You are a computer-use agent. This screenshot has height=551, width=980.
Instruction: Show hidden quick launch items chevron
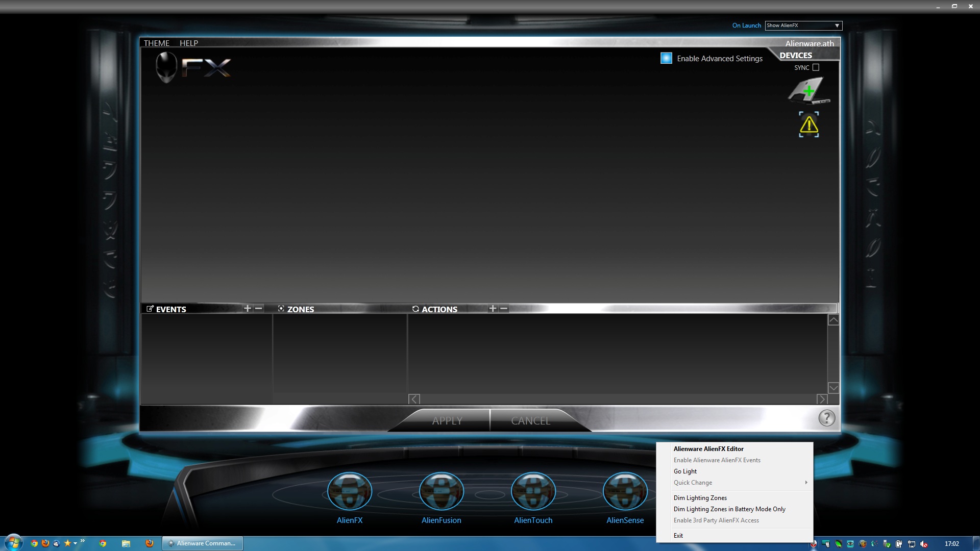click(83, 540)
